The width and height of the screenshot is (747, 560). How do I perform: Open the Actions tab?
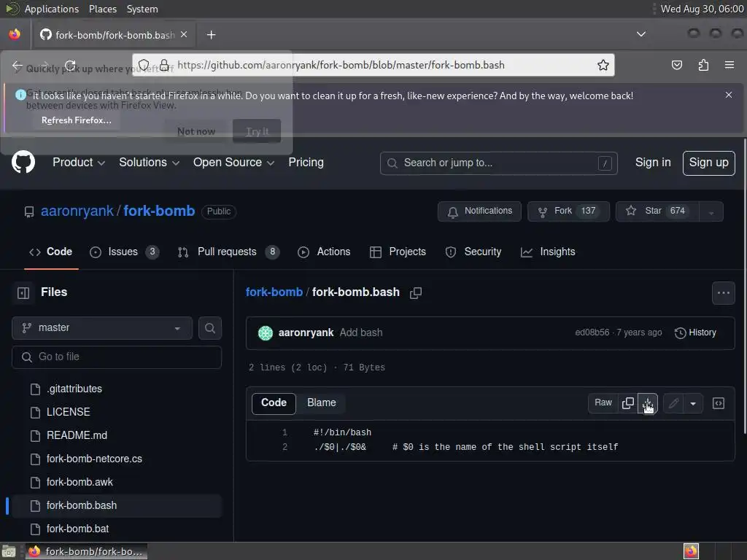(324, 252)
